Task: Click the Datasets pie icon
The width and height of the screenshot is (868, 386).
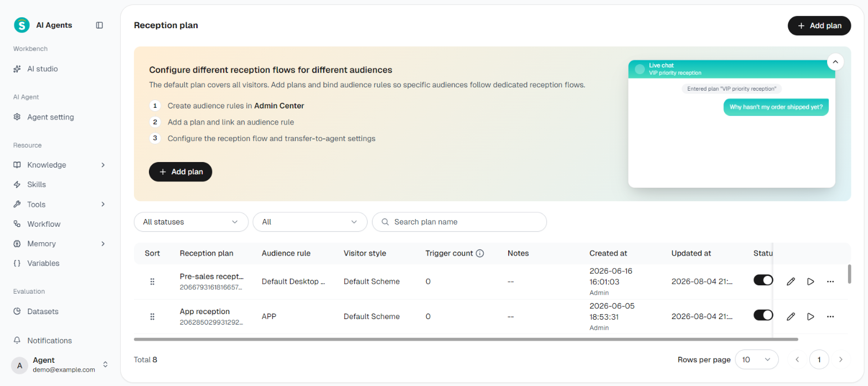Action: pyautogui.click(x=17, y=311)
